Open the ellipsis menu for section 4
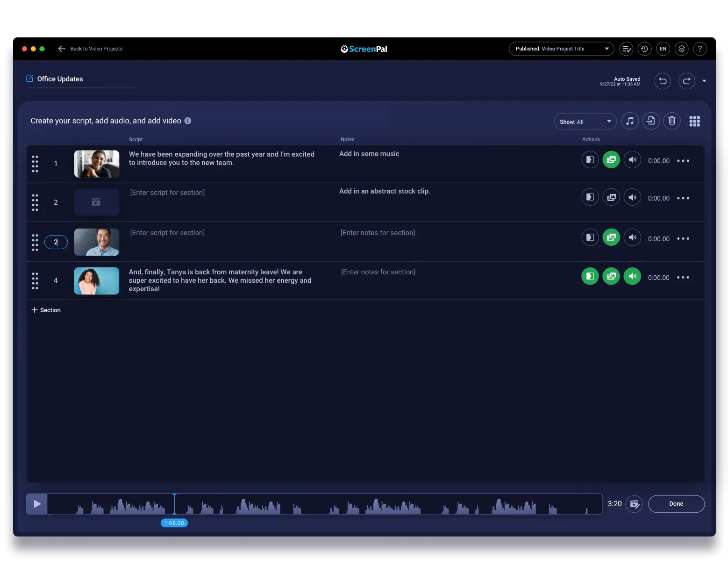The height and width of the screenshot is (573, 728). (683, 277)
